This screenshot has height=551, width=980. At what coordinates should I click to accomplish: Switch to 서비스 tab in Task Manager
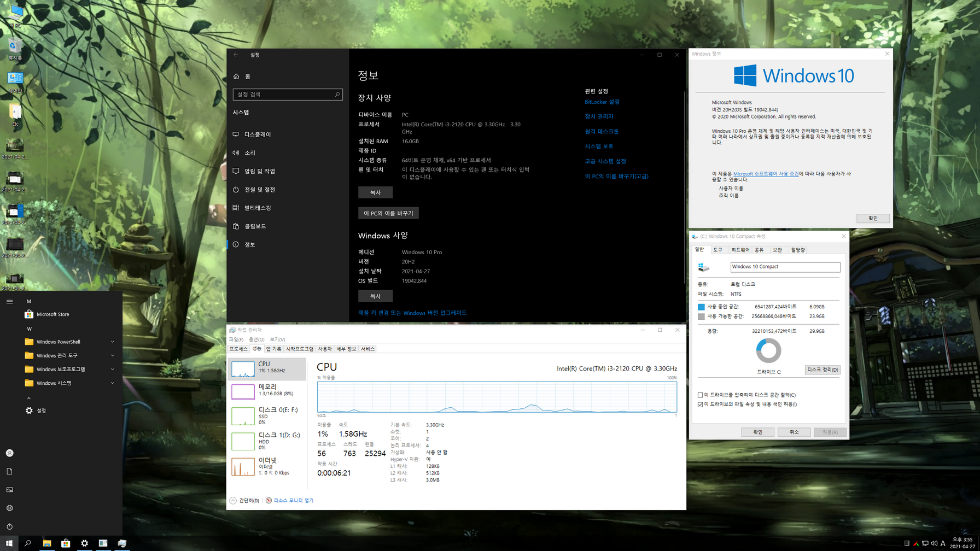367,349
